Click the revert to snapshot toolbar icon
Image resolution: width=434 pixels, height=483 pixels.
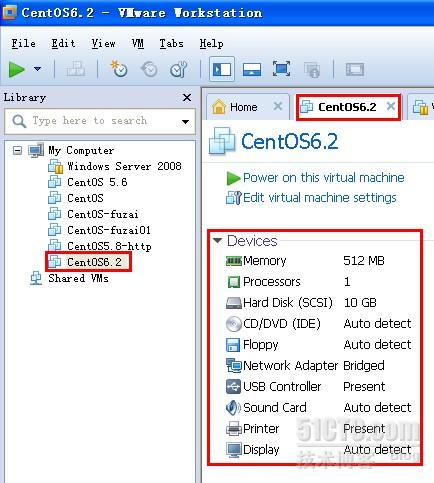(149, 69)
